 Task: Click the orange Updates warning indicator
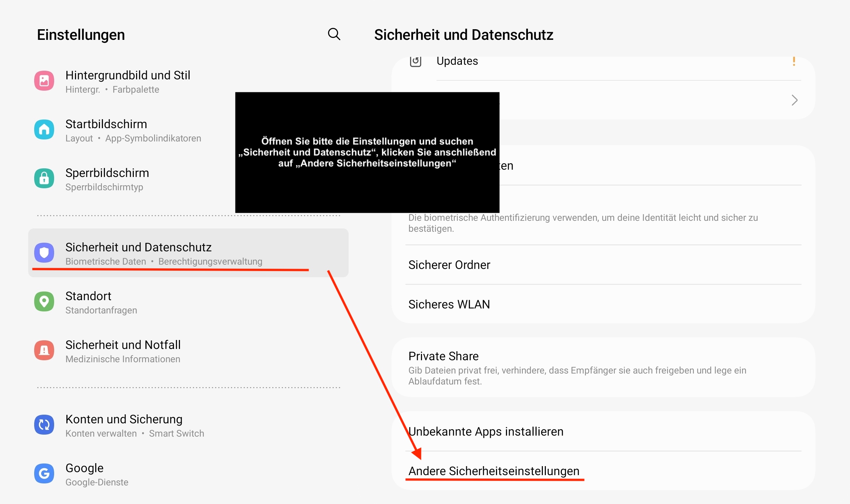[794, 61]
